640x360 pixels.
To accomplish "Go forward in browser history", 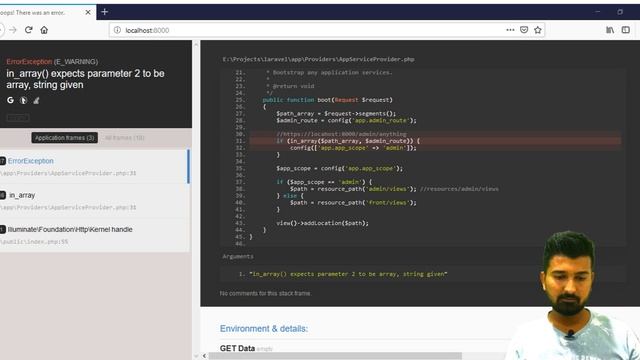I will click(13, 30).
